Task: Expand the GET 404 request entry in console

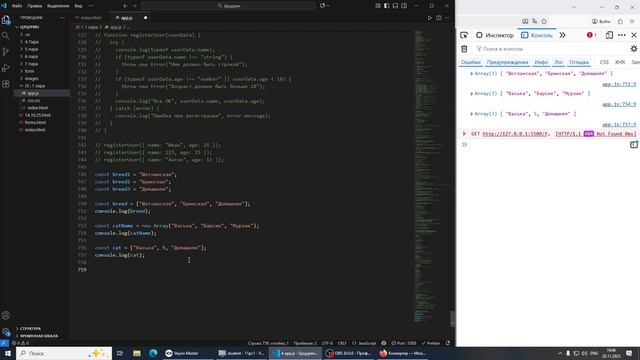Action: [x=464, y=134]
